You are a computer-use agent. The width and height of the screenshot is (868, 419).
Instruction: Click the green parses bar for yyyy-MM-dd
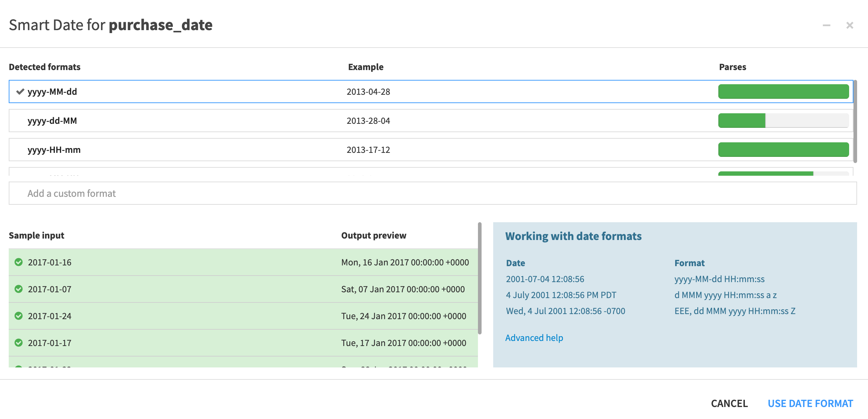tap(783, 91)
